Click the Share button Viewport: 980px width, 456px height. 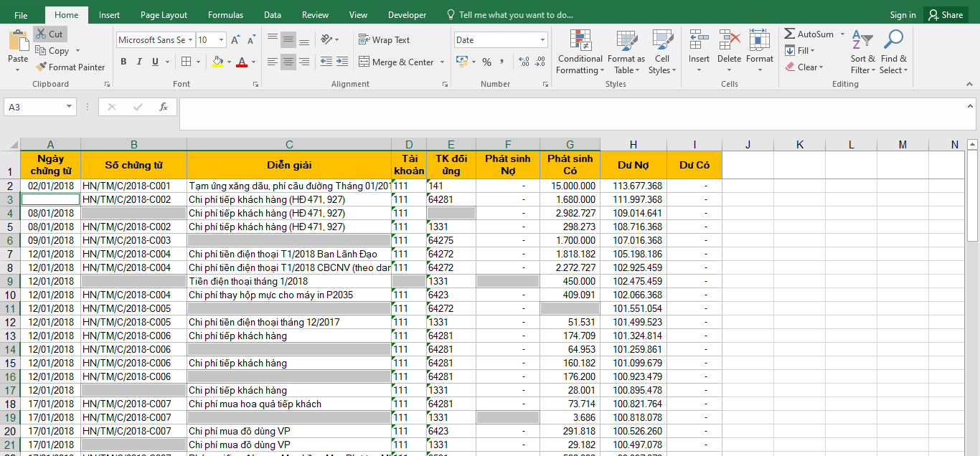point(946,15)
